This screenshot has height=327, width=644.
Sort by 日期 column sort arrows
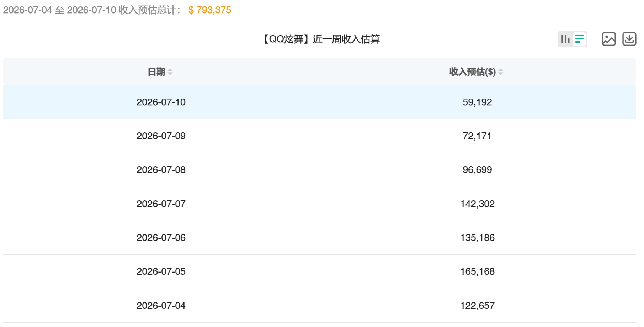(x=170, y=72)
